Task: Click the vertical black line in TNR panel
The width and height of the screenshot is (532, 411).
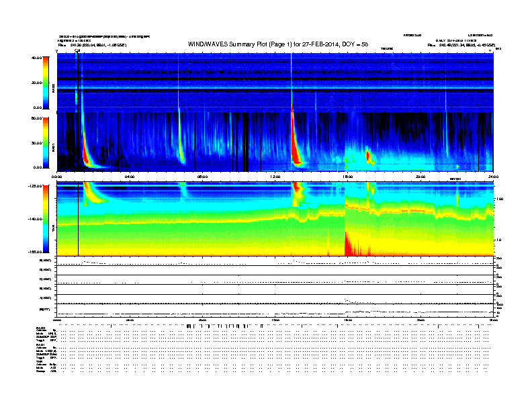Action: click(79, 219)
